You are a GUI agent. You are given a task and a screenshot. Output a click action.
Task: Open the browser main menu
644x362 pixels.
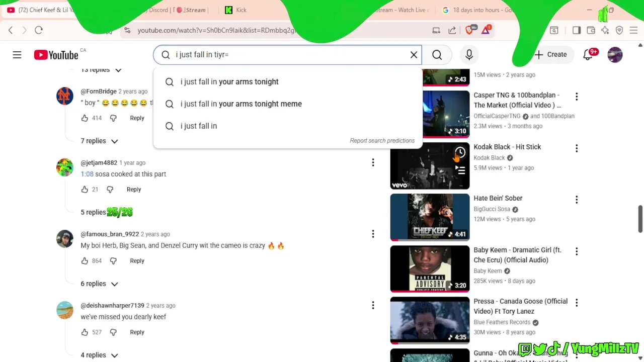pyautogui.click(x=633, y=30)
